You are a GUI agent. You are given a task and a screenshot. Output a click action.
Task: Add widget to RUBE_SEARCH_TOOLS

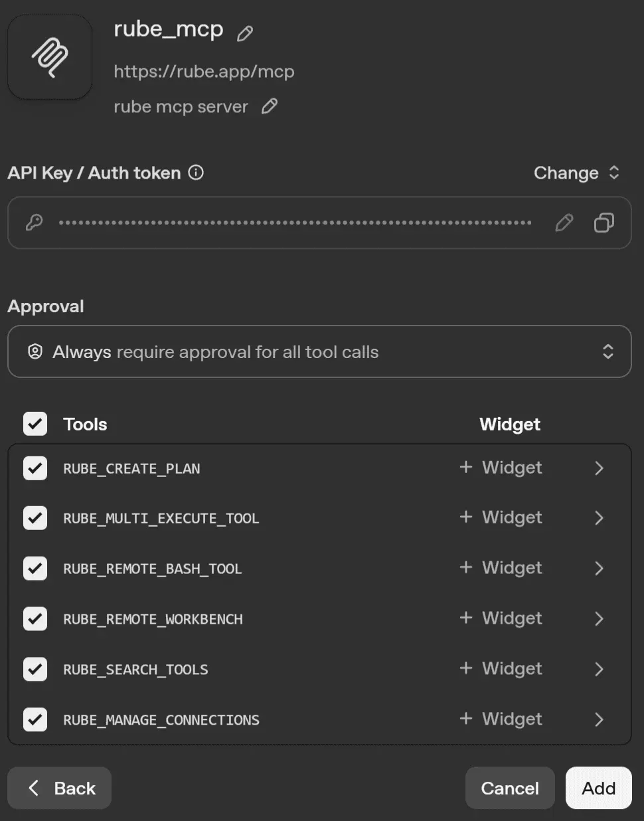click(501, 668)
